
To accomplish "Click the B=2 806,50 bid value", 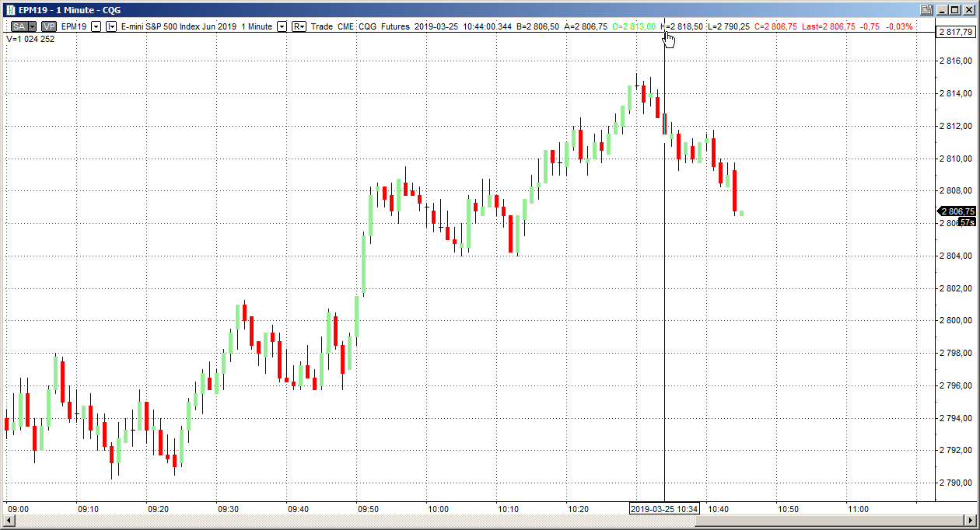I will pos(537,26).
